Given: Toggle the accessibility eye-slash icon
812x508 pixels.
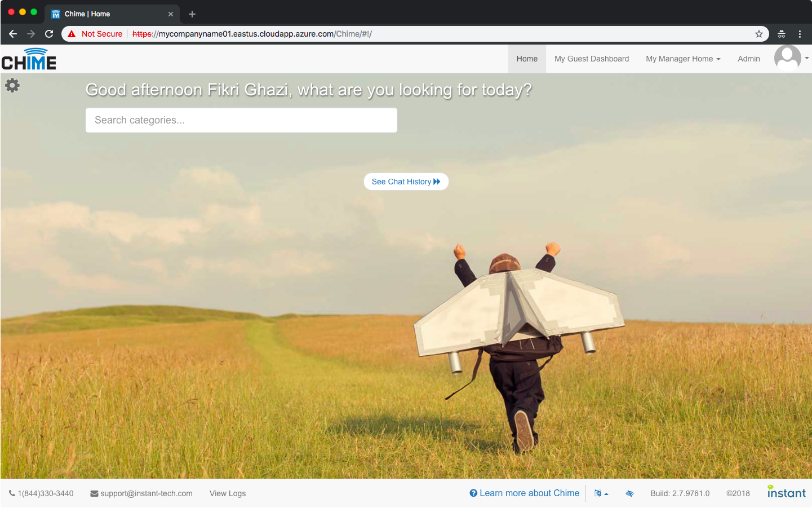Looking at the screenshot, I should click(x=629, y=493).
